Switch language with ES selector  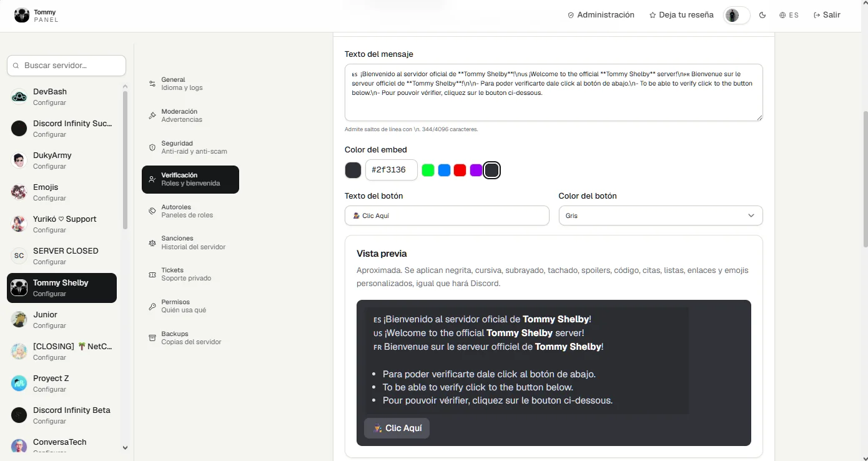pyautogui.click(x=789, y=16)
